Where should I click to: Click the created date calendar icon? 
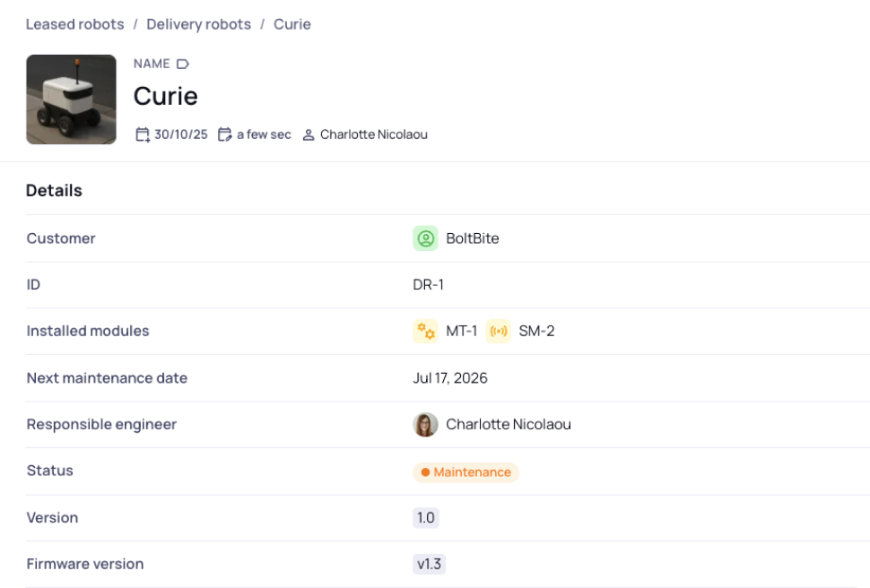(x=142, y=134)
